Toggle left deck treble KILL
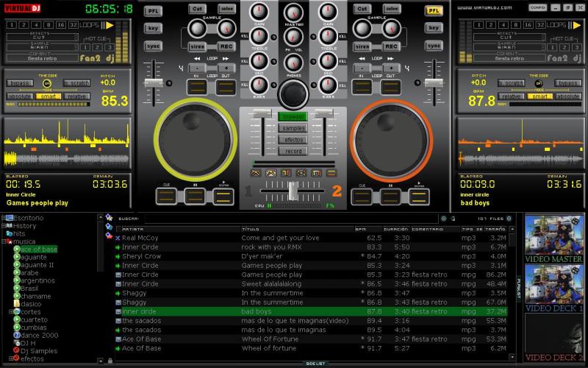Screen dimensions: 588x368 [245, 36]
